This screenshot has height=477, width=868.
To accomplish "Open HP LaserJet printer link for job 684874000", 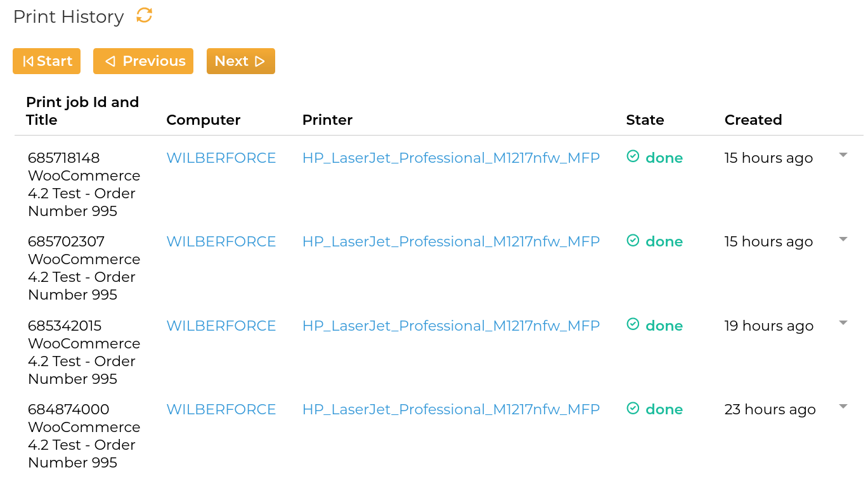I will 451,409.
